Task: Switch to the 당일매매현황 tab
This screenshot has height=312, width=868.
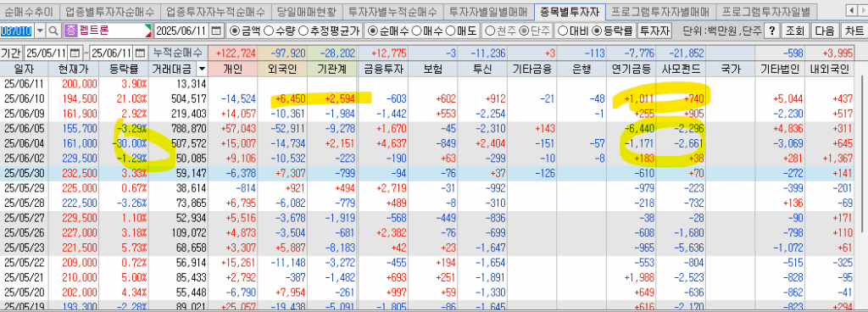Action: coord(307,11)
